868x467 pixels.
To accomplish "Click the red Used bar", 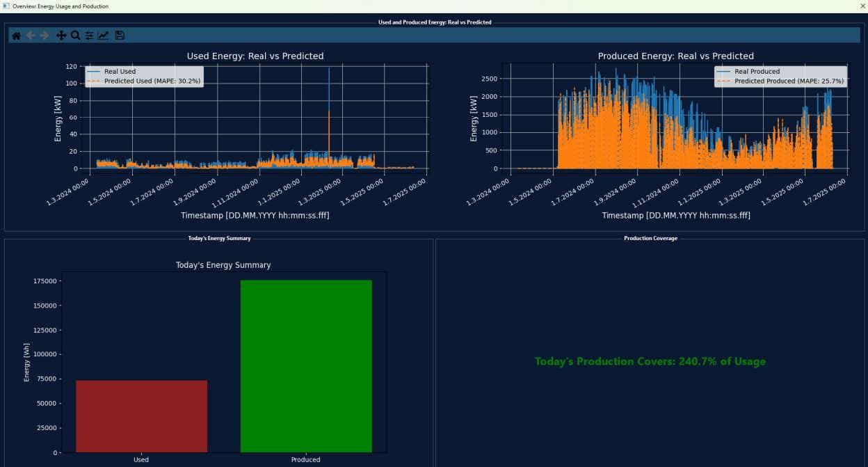I will click(141, 416).
